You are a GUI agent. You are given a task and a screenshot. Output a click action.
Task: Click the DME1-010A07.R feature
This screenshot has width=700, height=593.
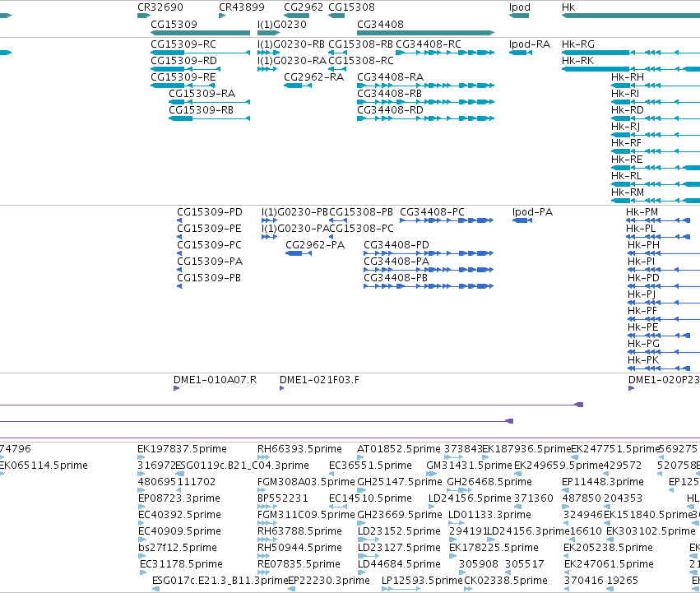(176, 388)
